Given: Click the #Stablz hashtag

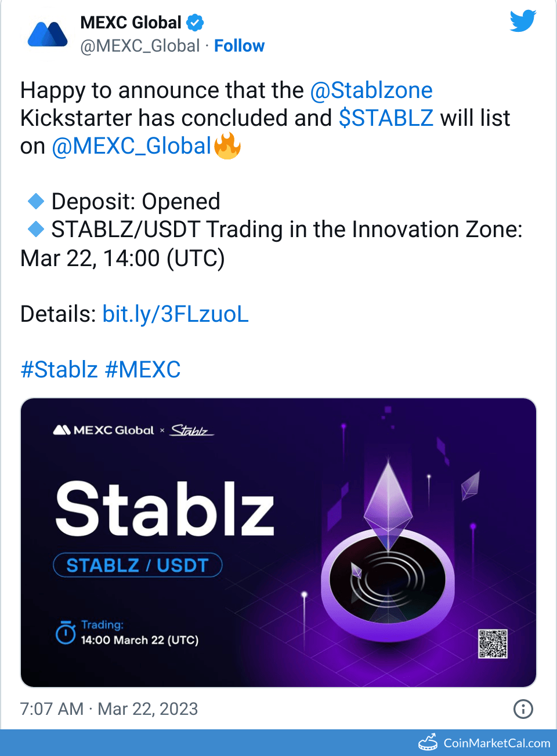Looking at the screenshot, I should [59, 369].
